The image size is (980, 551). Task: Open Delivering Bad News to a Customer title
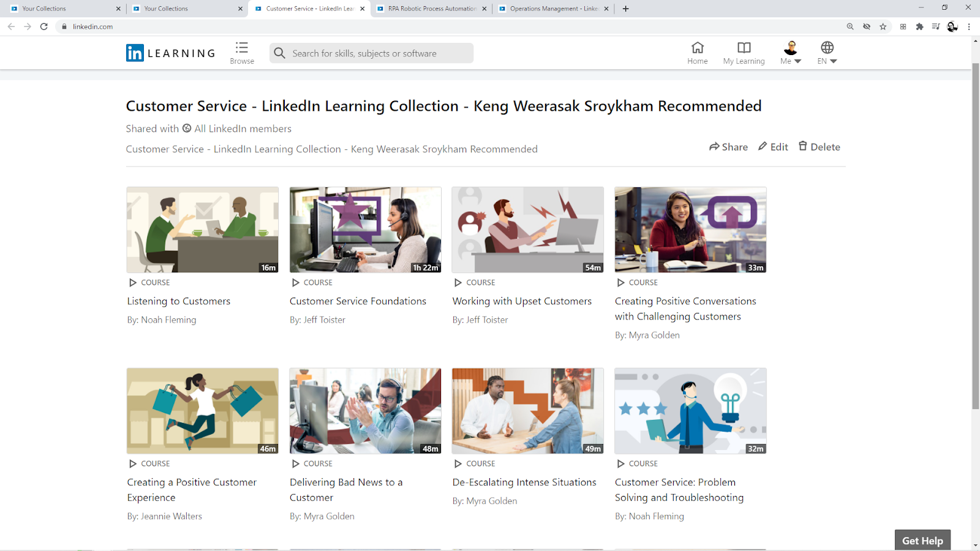click(346, 490)
